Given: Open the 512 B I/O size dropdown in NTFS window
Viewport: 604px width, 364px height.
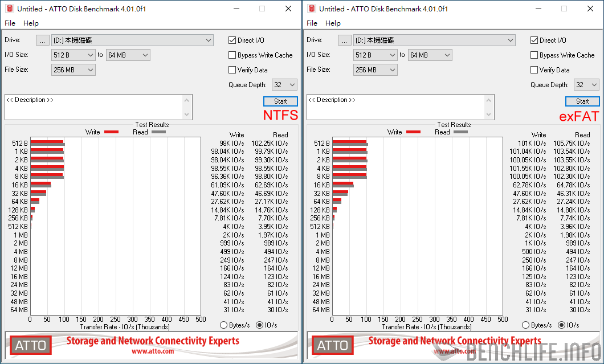Looking at the screenshot, I should coord(73,55).
